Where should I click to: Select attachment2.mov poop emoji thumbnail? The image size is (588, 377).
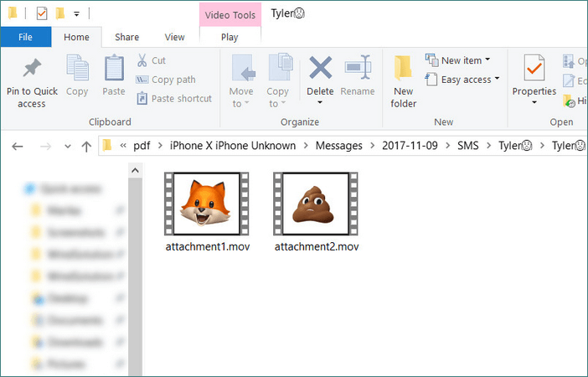coord(316,204)
